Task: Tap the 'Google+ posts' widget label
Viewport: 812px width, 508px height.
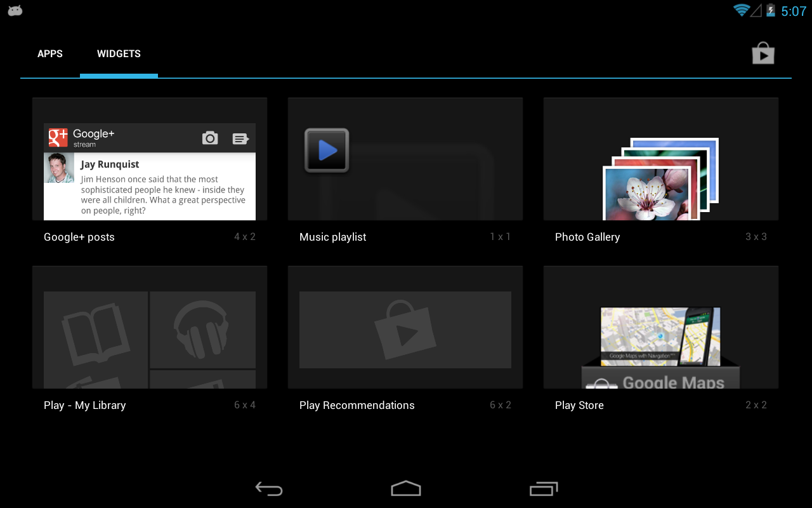Action: (79, 237)
